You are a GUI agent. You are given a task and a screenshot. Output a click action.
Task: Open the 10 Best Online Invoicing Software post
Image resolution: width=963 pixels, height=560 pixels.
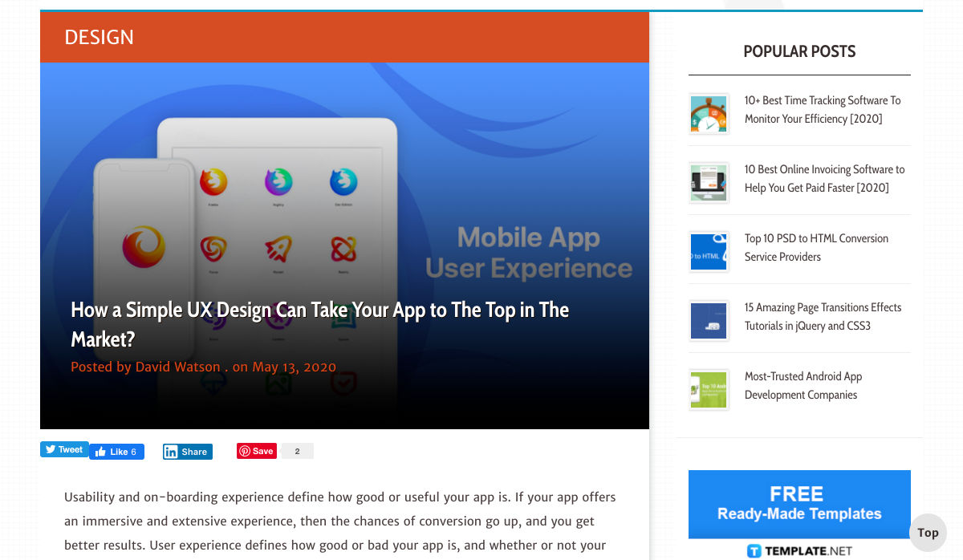824,178
